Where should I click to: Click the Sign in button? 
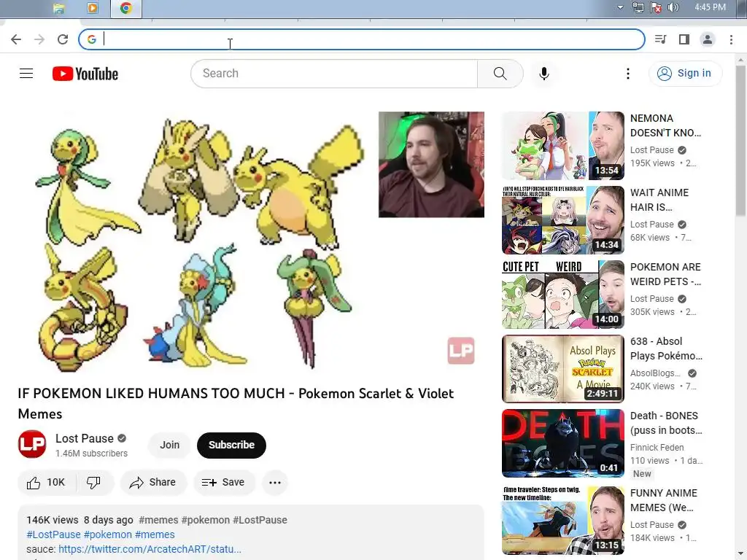click(x=685, y=74)
